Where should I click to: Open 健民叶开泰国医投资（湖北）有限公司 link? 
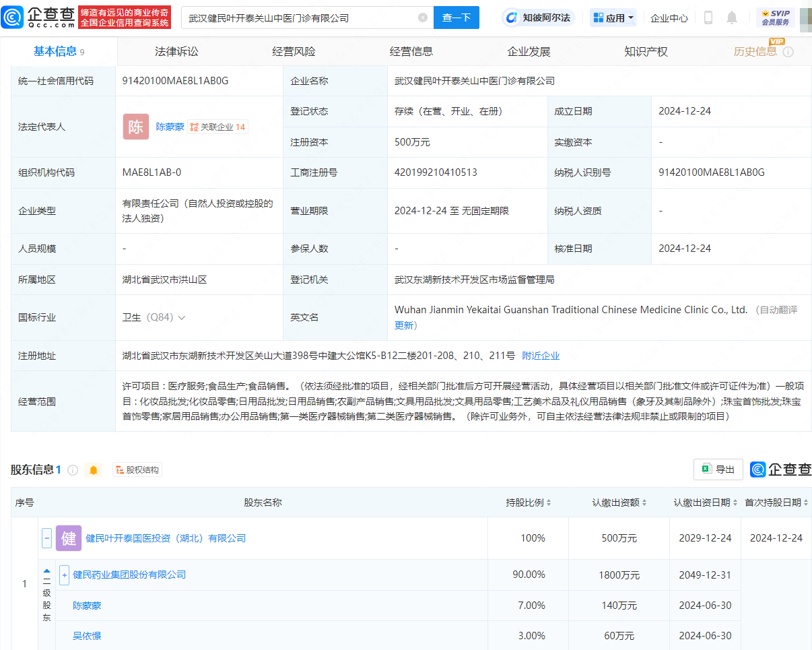click(166, 538)
